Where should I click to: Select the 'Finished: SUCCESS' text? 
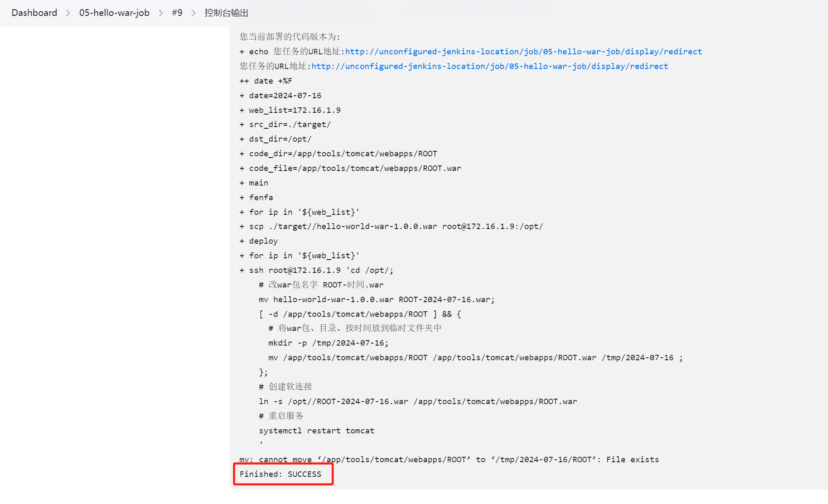(280, 474)
